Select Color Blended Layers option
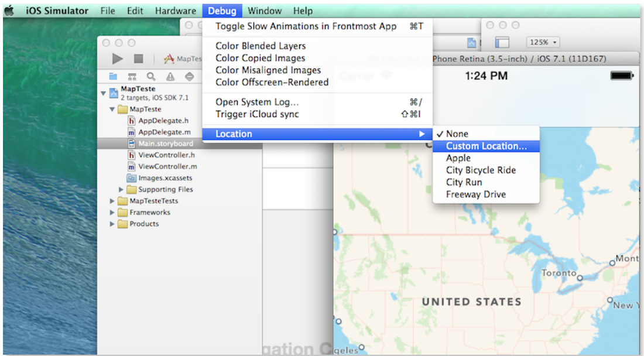Viewport: 644px width, 356px height. (x=317, y=46)
